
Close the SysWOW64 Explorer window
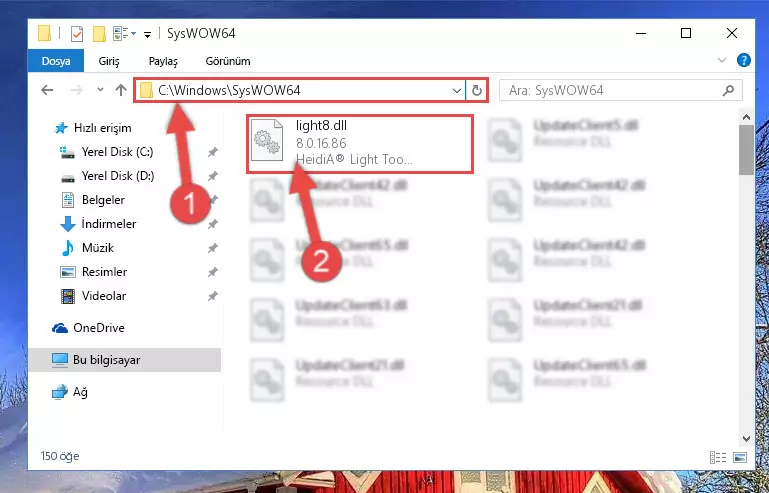coord(731,33)
